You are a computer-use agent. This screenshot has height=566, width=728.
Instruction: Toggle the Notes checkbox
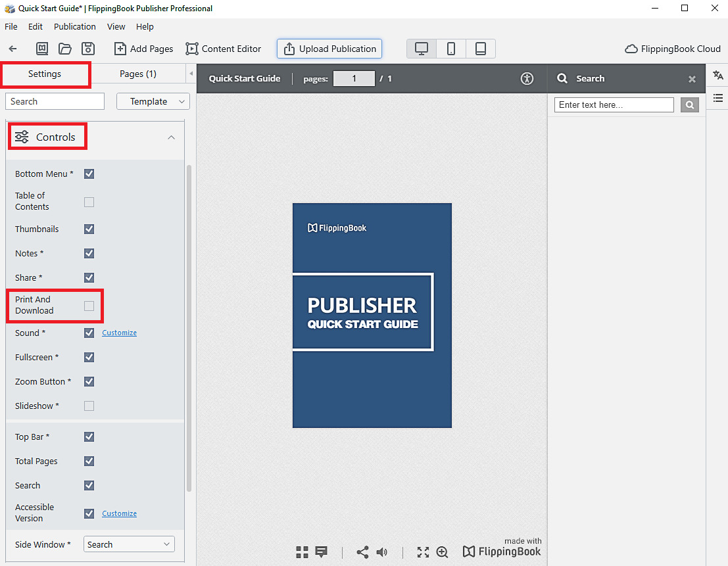click(x=89, y=253)
